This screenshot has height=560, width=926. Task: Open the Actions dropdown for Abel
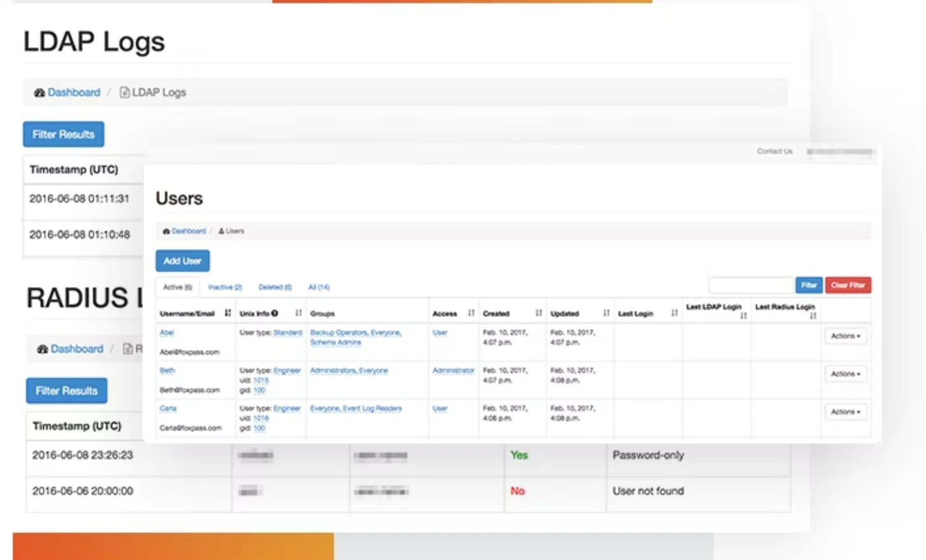[845, 336]
